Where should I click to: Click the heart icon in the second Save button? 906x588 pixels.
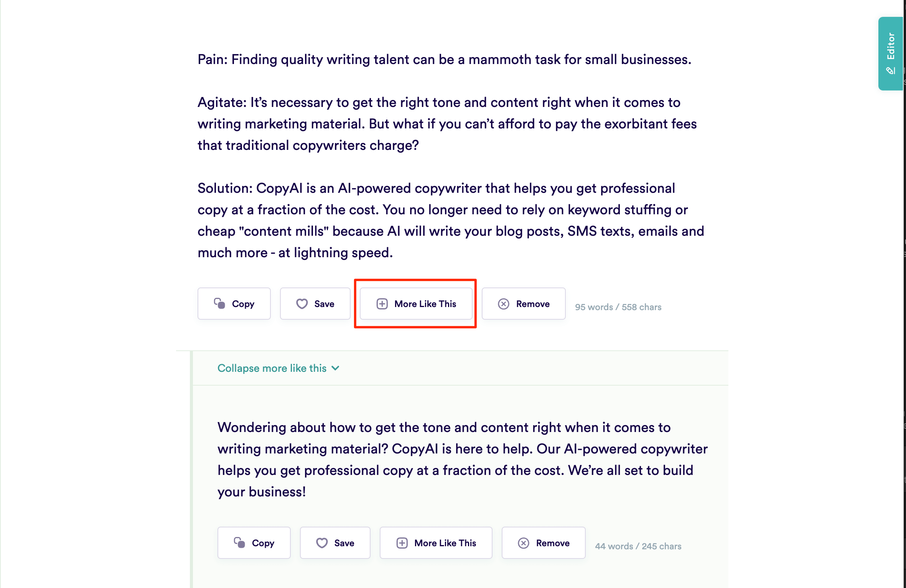pyautogui.click(x=322, y=543)
